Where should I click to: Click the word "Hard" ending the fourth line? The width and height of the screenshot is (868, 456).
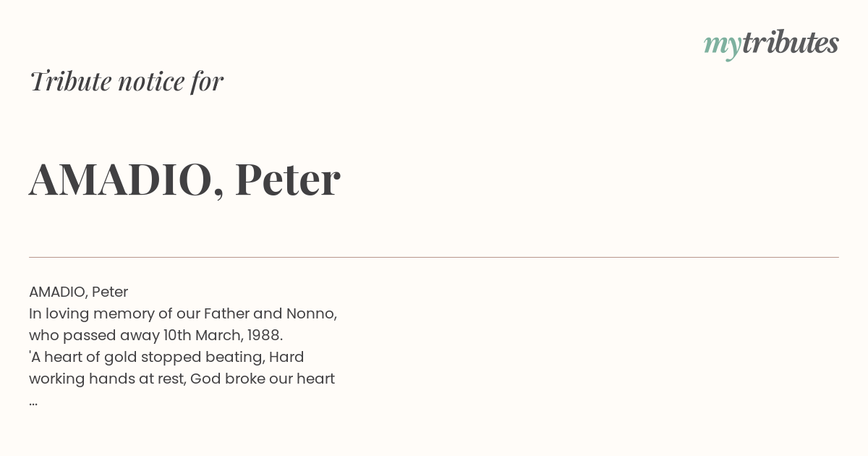(x=286, y=357)
